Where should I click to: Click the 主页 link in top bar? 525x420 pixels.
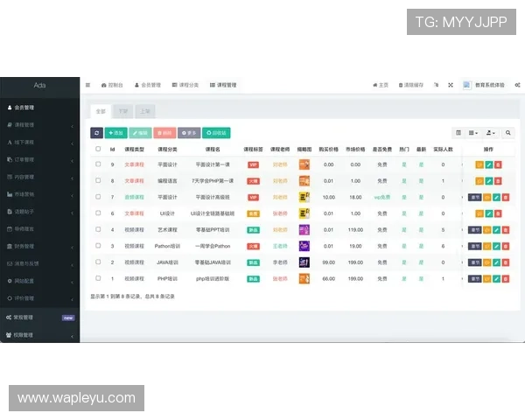(x=381, y=85)
